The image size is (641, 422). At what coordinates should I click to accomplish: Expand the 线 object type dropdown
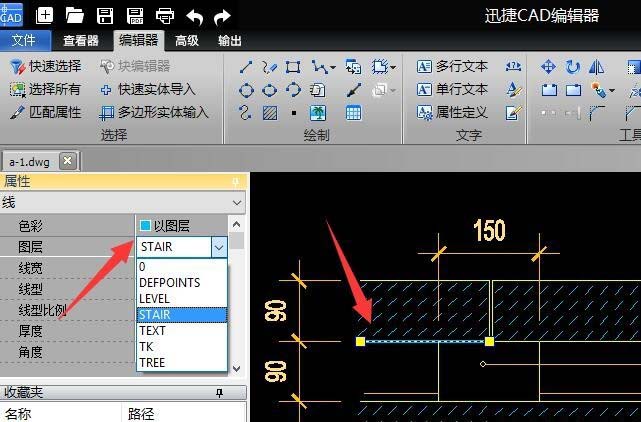click(237, 203)
